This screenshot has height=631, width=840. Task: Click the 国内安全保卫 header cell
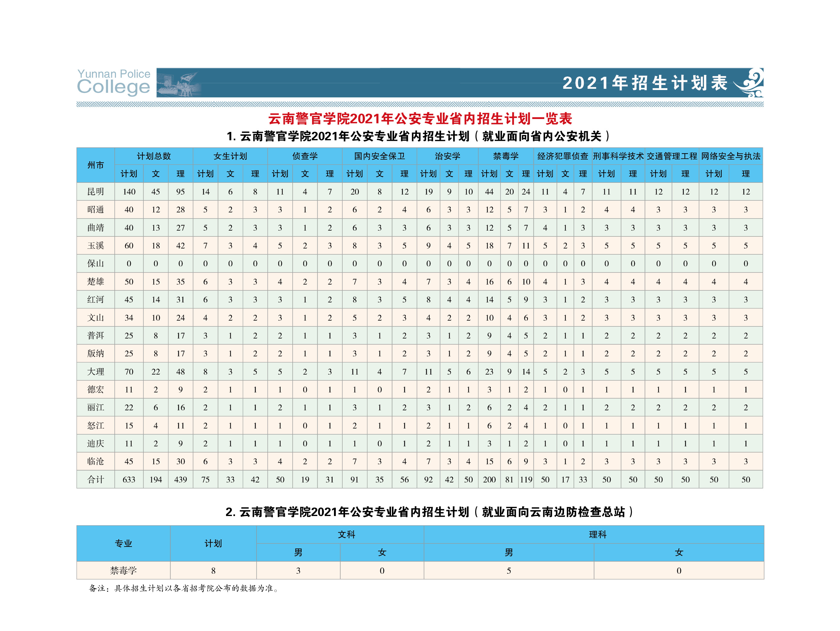pos(379,156)
